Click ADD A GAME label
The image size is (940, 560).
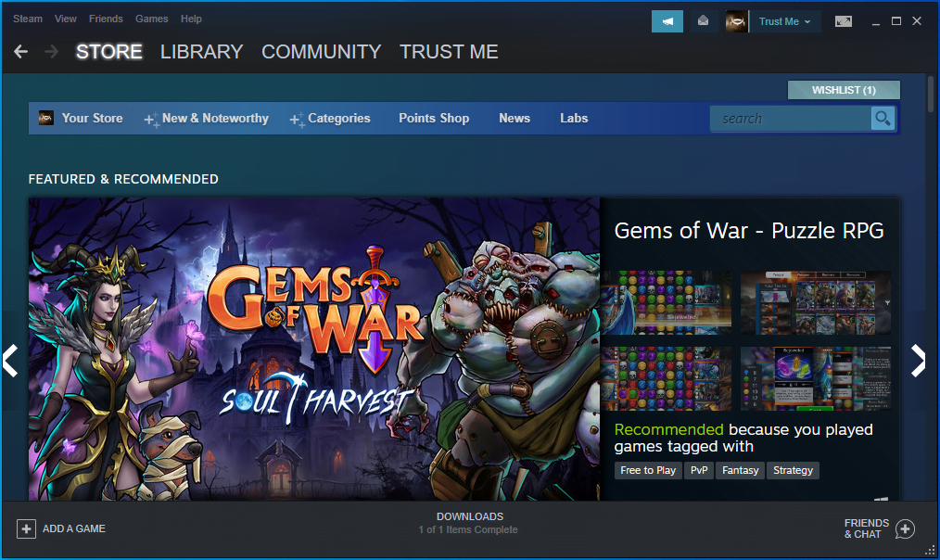[x=74, y=528]
